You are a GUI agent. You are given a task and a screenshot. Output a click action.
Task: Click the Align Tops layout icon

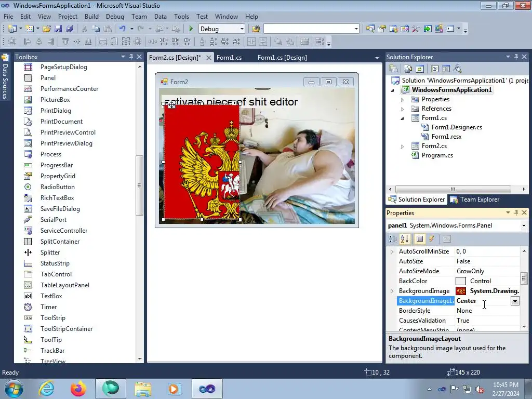[65, 42]
